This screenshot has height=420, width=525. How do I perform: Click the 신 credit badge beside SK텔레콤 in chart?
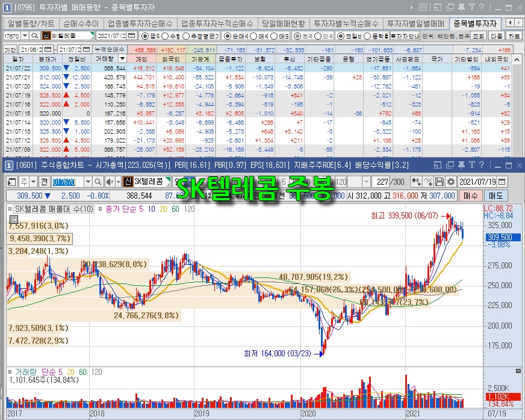click(x=128, y=182)
